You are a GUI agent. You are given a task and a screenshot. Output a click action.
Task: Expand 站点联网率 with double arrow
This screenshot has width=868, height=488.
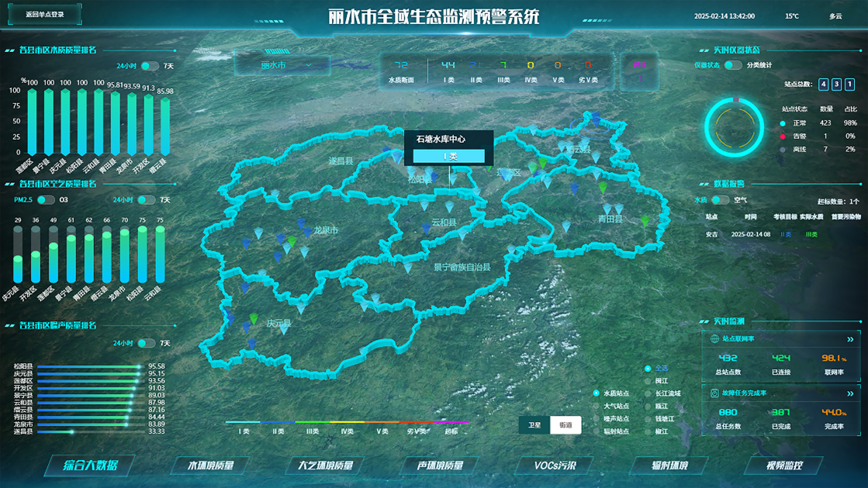tap(850, 339)
